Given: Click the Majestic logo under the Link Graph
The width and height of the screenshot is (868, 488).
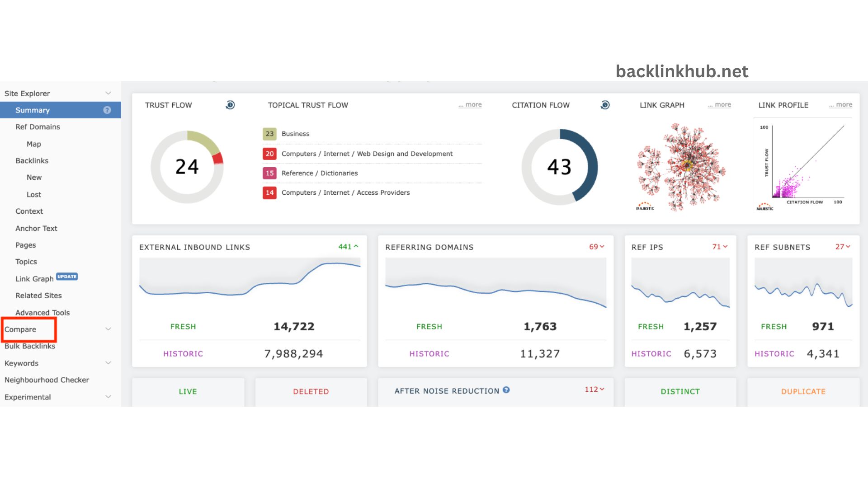Looking at the screenshot, I should 645,206.
